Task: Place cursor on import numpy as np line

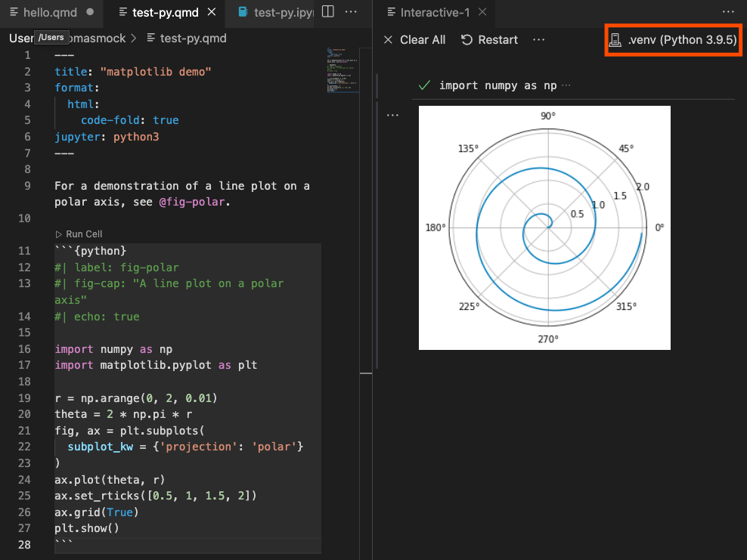Action: 113,349
